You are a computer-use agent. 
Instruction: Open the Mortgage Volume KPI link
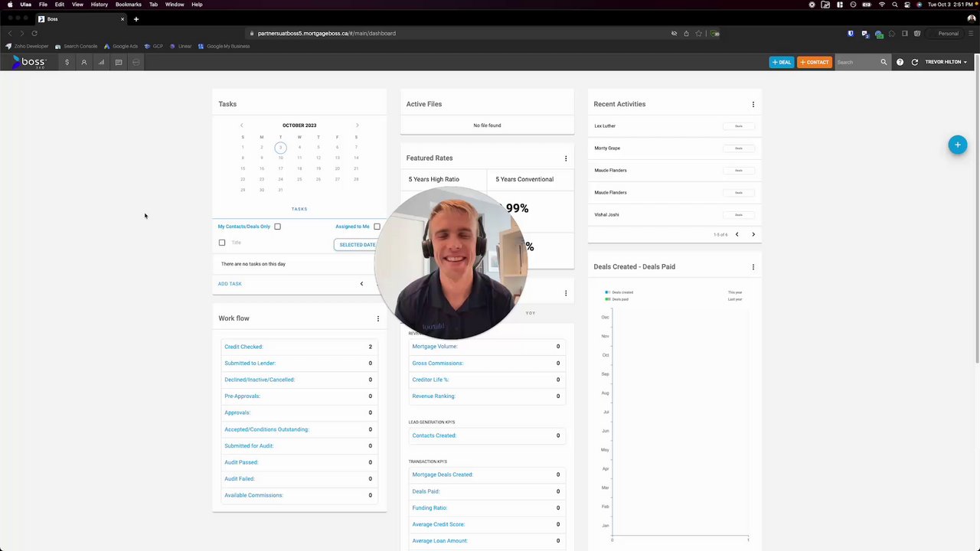[x=434, y=347]
